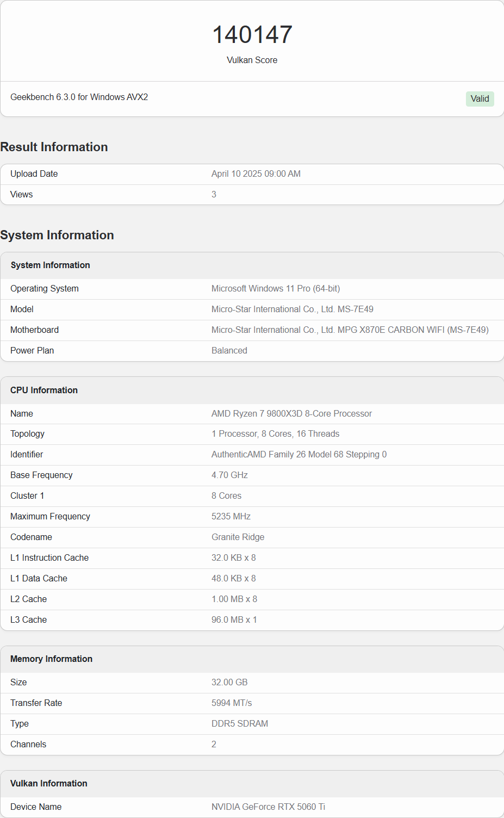Click the Balanced power plan value

(x=229, y=350)
